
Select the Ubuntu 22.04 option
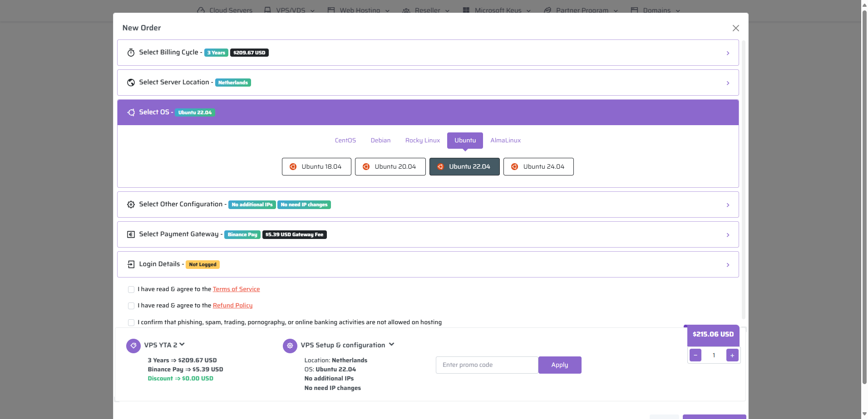pyautogui.click(x=464, y=166)
